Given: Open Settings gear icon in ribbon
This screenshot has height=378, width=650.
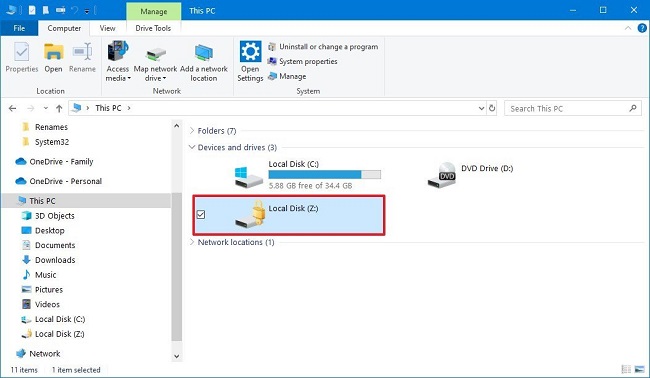Looking at the screenshot, I should [250, 51].
